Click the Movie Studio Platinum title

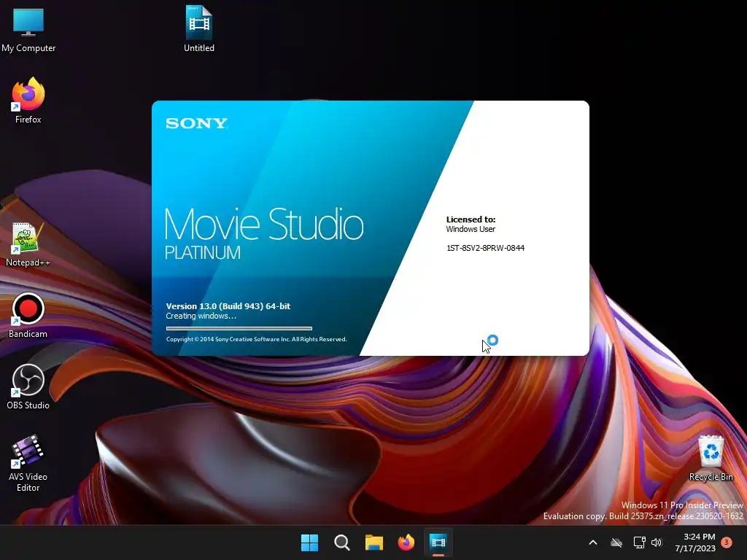tap(264, 233)
